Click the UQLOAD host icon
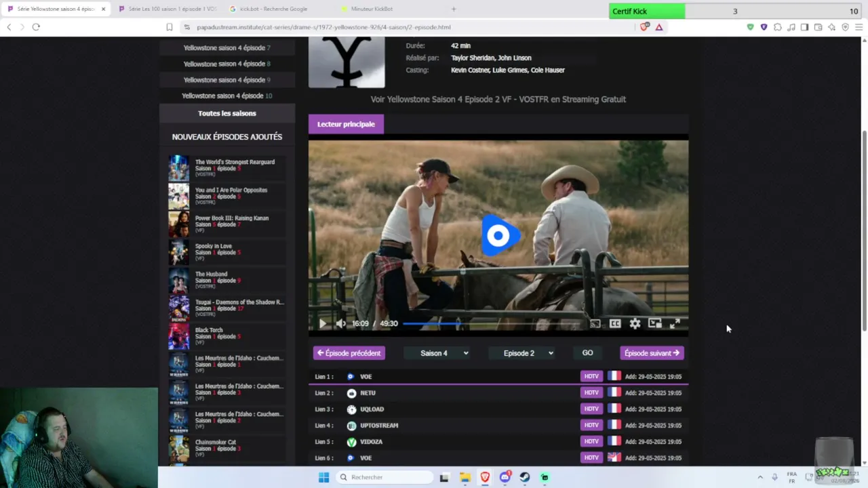Screen dimensions: 868x488 tap(351, 409)
